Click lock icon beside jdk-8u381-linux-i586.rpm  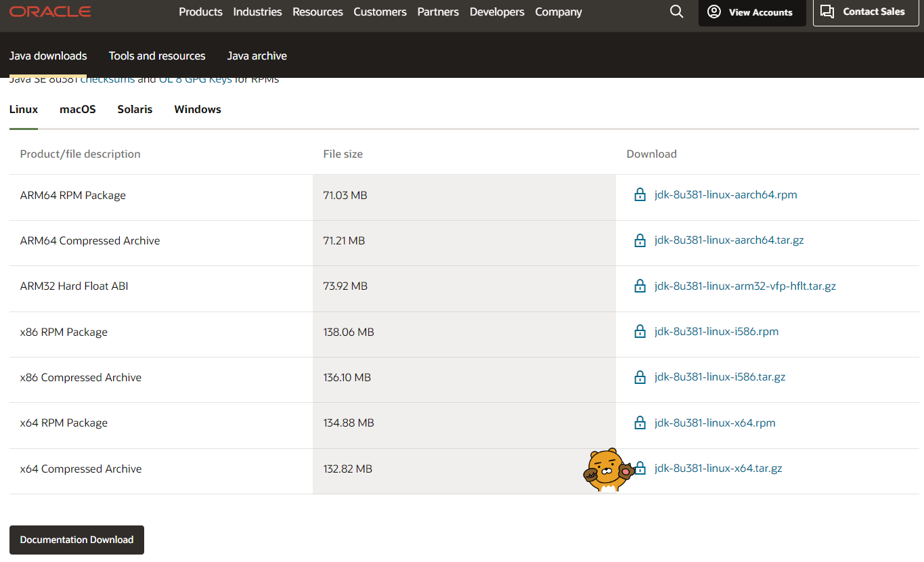640,332
